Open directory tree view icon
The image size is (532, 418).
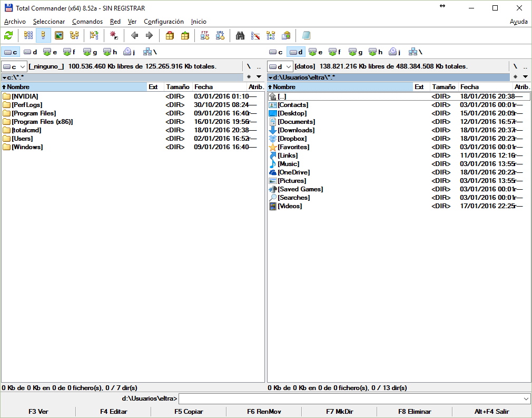(x=74, y=35)
